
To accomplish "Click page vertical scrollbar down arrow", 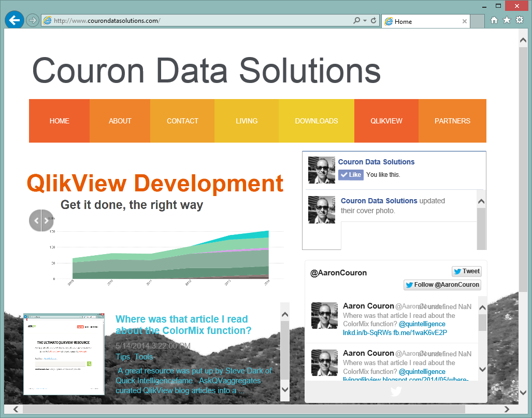I will coord(523,393).
